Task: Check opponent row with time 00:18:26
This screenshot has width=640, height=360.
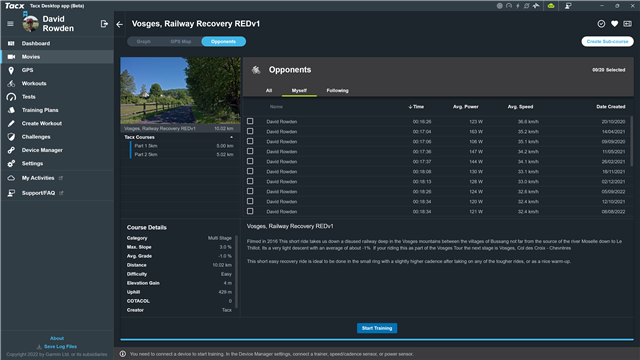Action: click(x=250, y=191)
